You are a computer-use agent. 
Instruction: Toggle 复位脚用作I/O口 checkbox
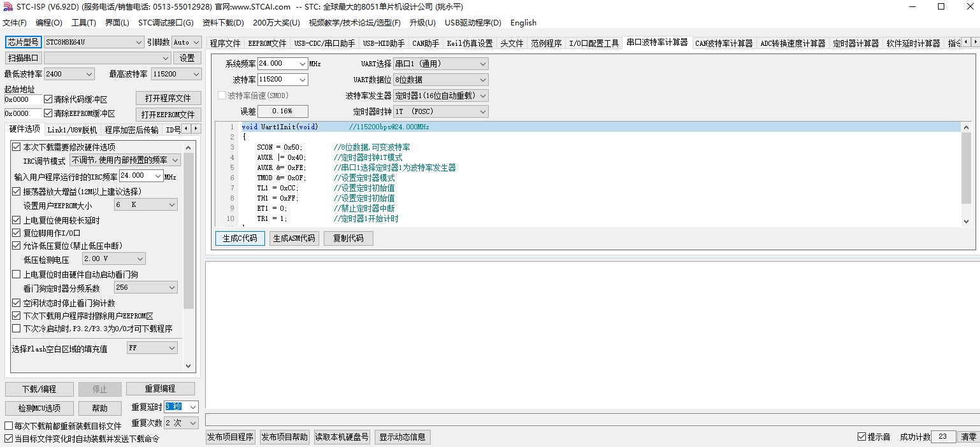click(x=16, y=233)
